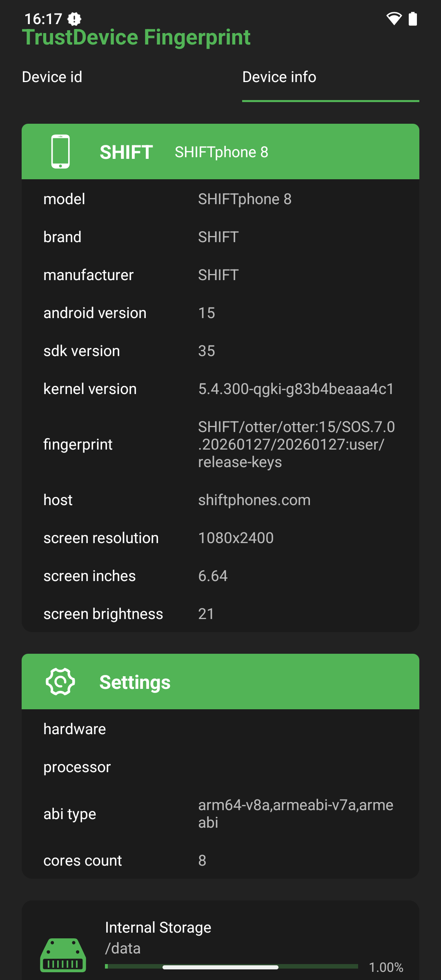Switch to the Device id tab
Viewport: 441px width, 980px height.
(52, 77)
